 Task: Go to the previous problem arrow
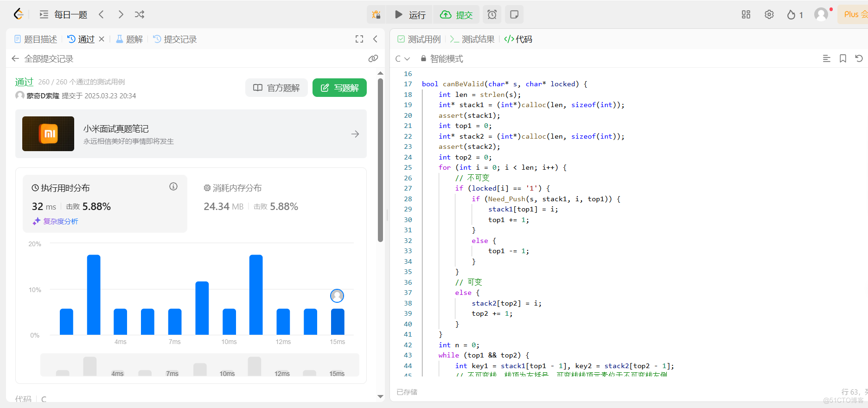point(102,14)
